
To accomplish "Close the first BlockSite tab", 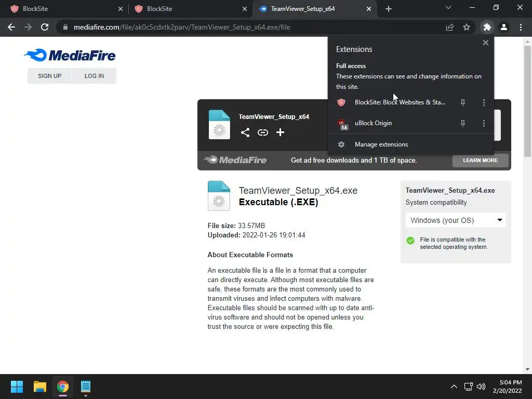I will pyautogui.click(x=121, y=9).
